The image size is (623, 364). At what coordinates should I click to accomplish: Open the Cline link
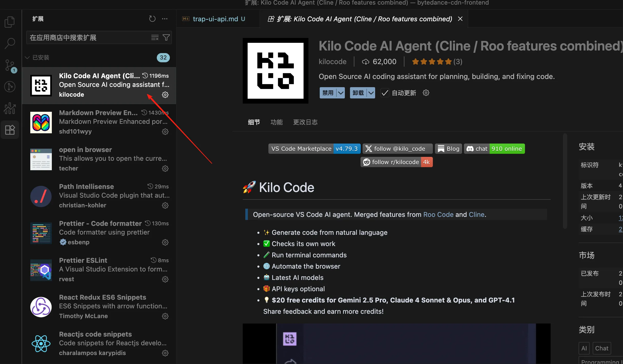coord(476,215)
